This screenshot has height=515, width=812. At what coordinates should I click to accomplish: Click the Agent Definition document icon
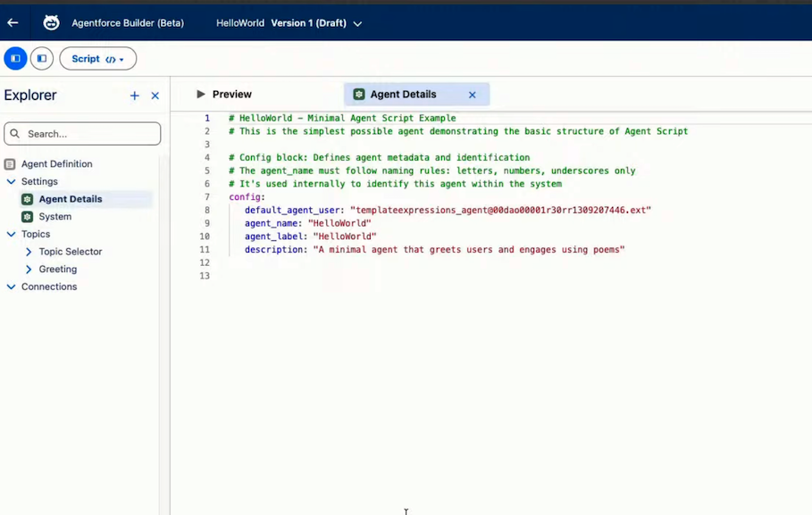coord(10,164)
